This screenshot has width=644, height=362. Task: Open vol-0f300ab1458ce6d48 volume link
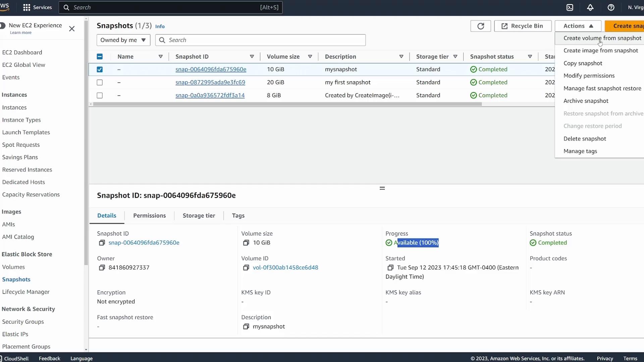(x=285, y=267)
